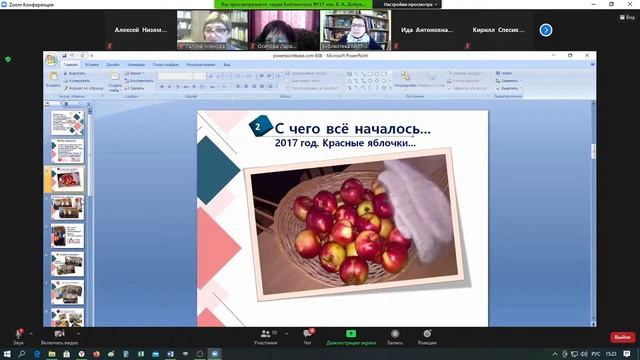Select the first slide thumbnail in panel
This screenshot has height=360, width=640.
click(67, 122)
